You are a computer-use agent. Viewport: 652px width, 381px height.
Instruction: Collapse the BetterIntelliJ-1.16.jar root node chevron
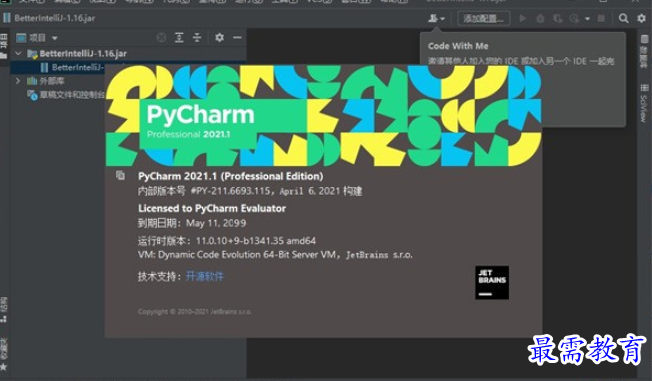pos(18,53)
